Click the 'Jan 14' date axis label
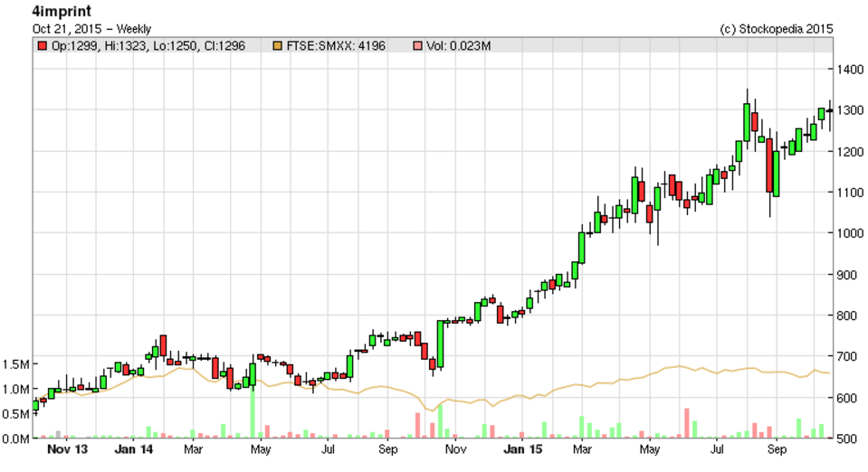868x472 pixels. click(x=133, y=448)
